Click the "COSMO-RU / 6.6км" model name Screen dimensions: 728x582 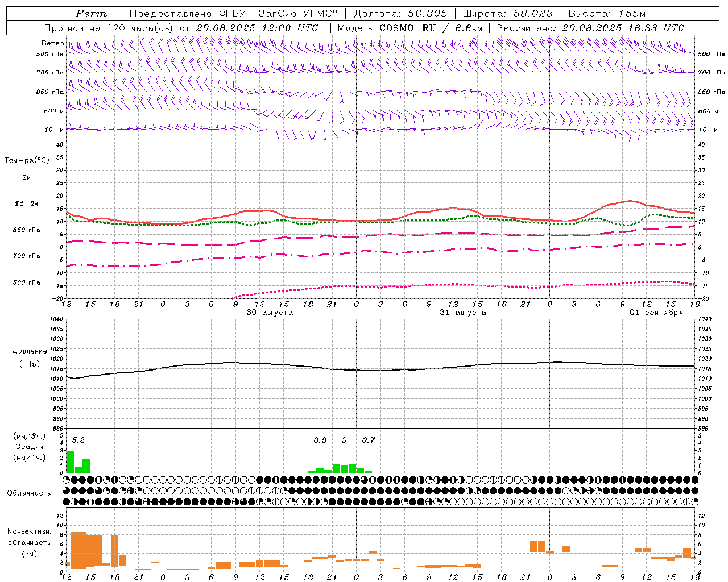(431, 28)
